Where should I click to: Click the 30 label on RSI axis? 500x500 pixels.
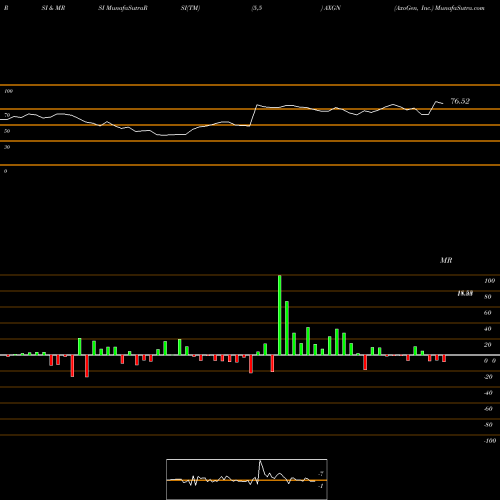(x=7, y=147)
